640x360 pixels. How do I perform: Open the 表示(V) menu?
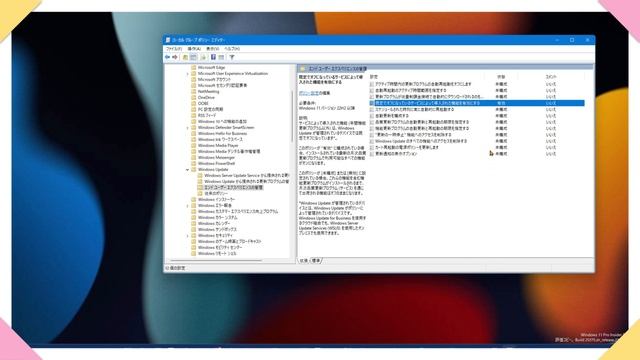pyautogui.click(x=213, y=49)
